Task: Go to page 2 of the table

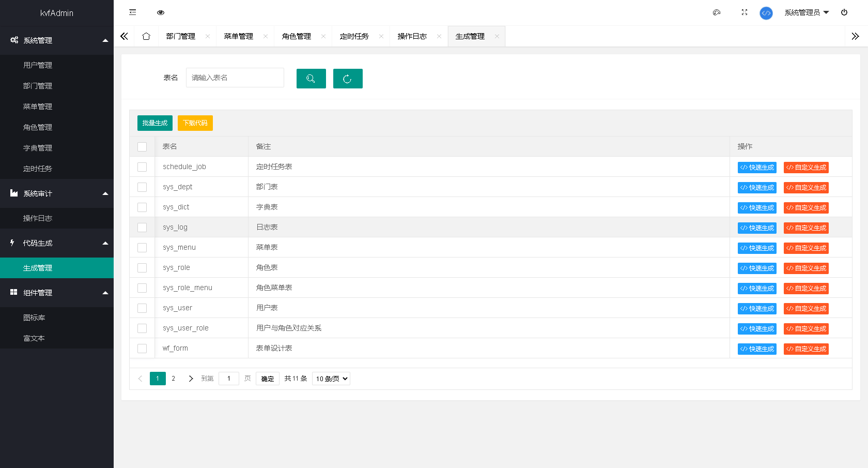Action: 173,378
